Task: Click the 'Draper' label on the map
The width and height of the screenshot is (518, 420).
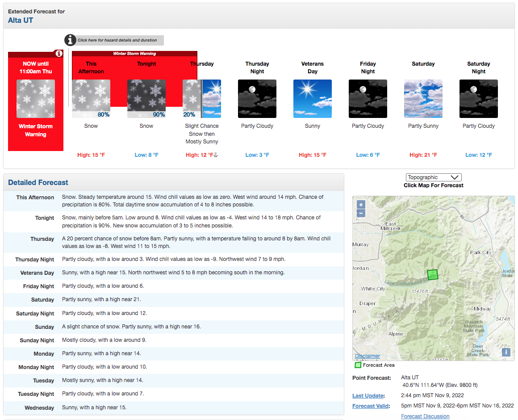Action: [x=368, y=303]
